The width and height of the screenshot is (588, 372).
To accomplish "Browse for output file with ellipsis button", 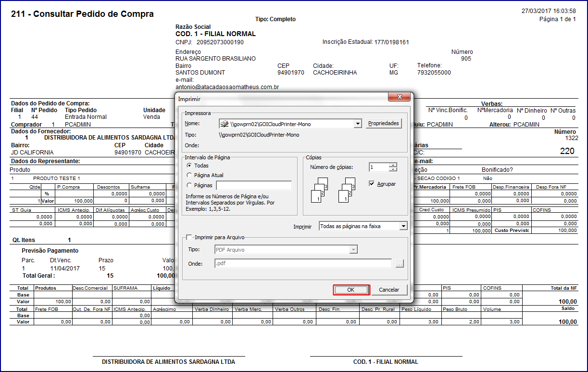I will [400, 264].
